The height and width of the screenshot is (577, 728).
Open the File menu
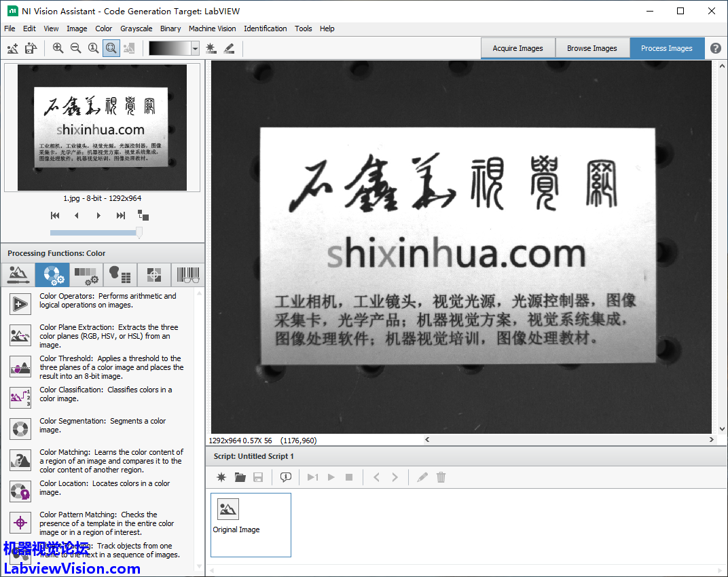[x=10, y=29]
